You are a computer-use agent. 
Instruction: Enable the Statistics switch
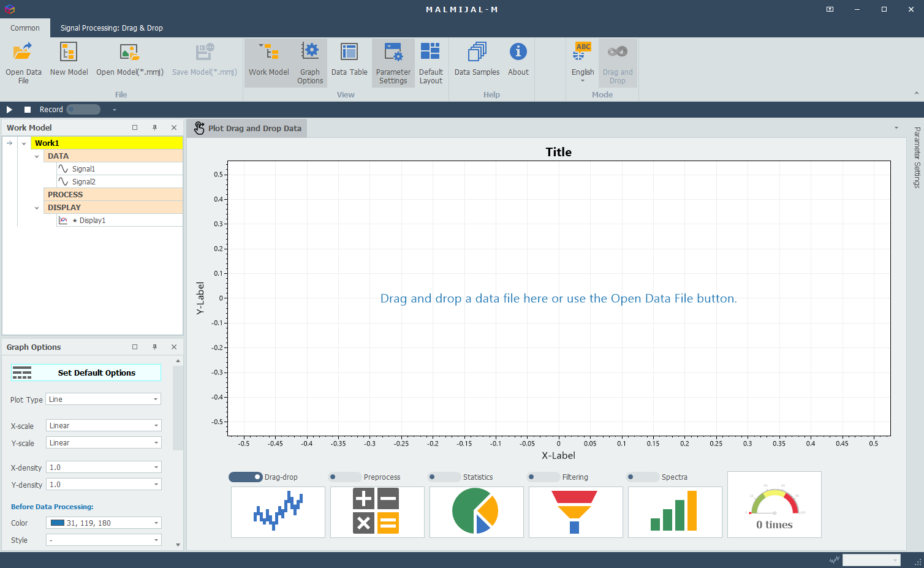coord(444,477)
